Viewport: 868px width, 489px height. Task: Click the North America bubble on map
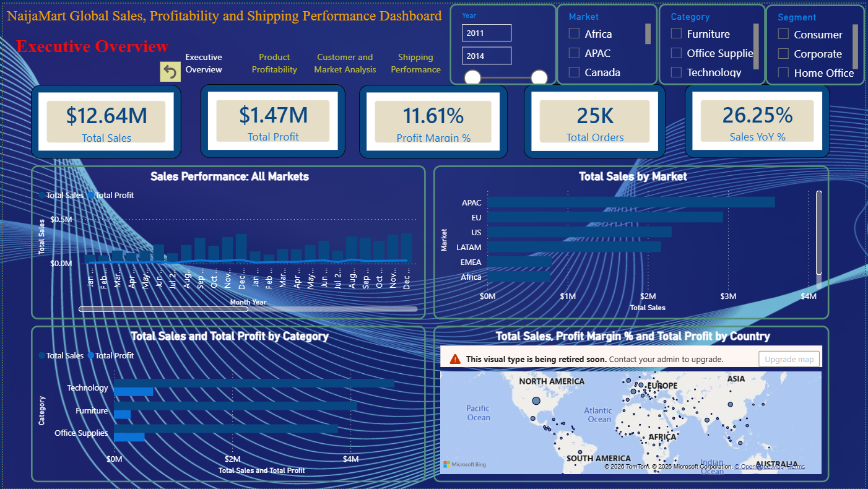[536, 402]
